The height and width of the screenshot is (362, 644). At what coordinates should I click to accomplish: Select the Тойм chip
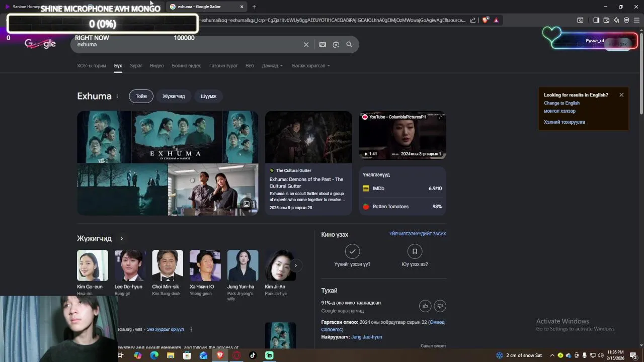pos(141,96)
